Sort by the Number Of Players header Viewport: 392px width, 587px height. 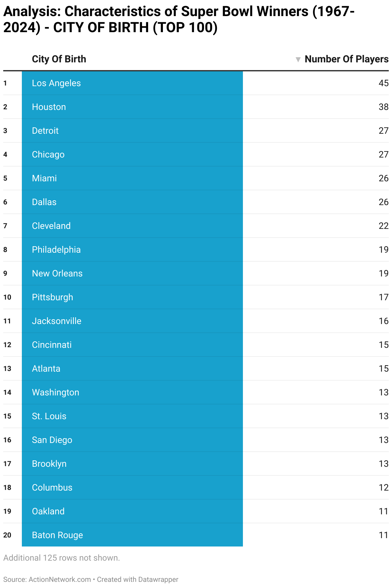(346, 59)
